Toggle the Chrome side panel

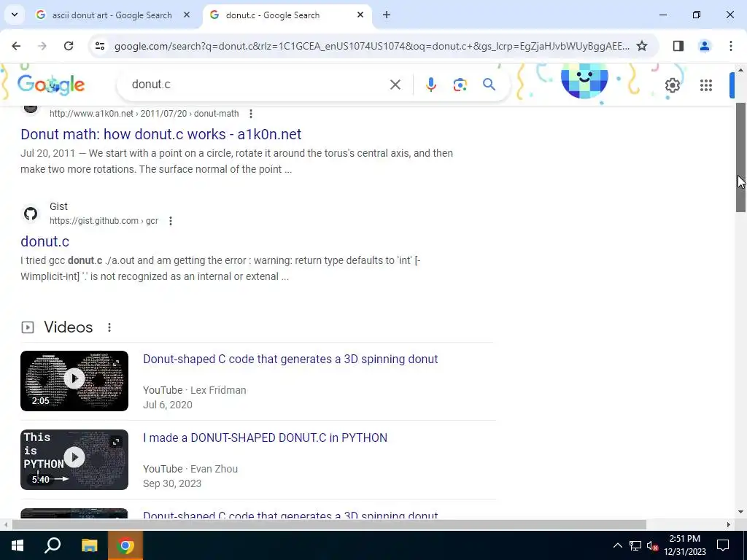pyautogui.click(x=678, y=46)
